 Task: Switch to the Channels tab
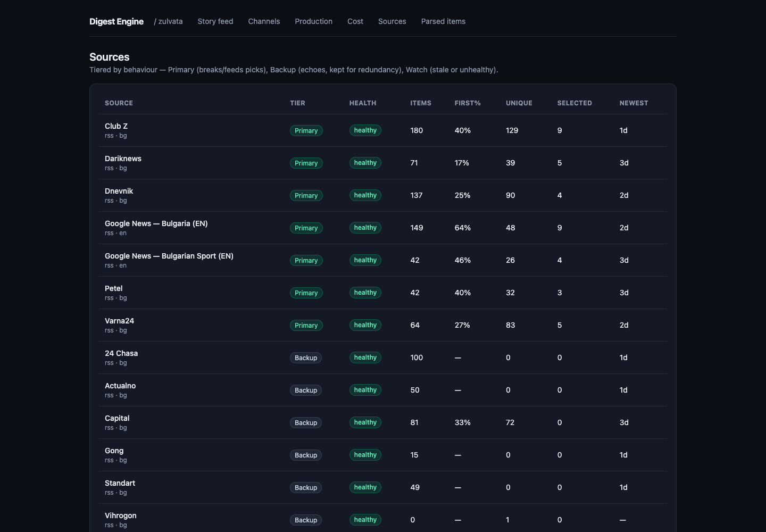[264, 21]
